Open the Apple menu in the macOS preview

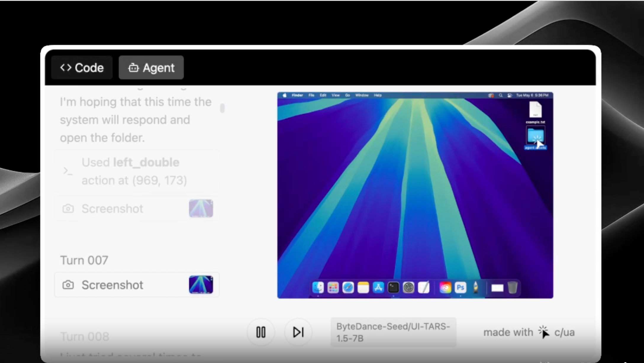pos(285,95)
